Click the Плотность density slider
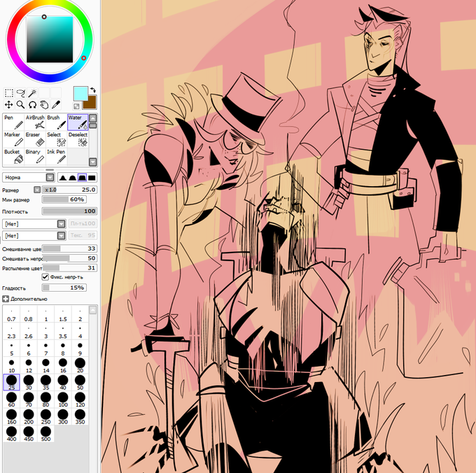Viewport: 476px width, 473px height. click(x=69, y=211)
